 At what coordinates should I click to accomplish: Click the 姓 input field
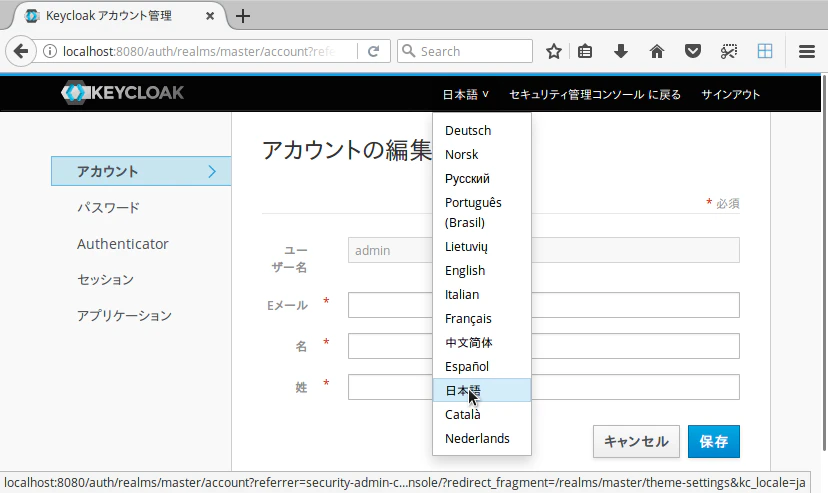point(543,387)
